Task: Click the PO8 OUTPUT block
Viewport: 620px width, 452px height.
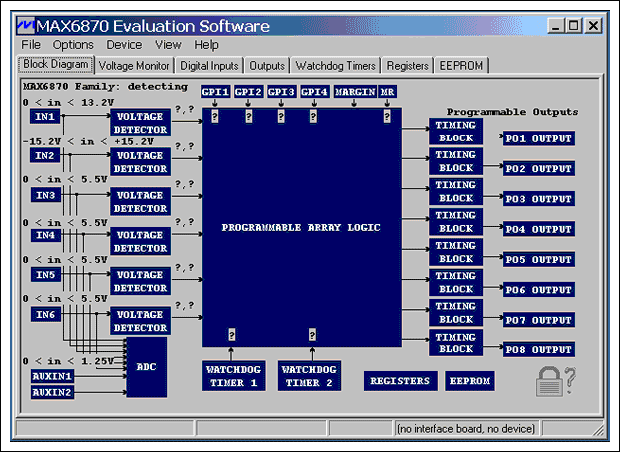Action: pos(539,350)
